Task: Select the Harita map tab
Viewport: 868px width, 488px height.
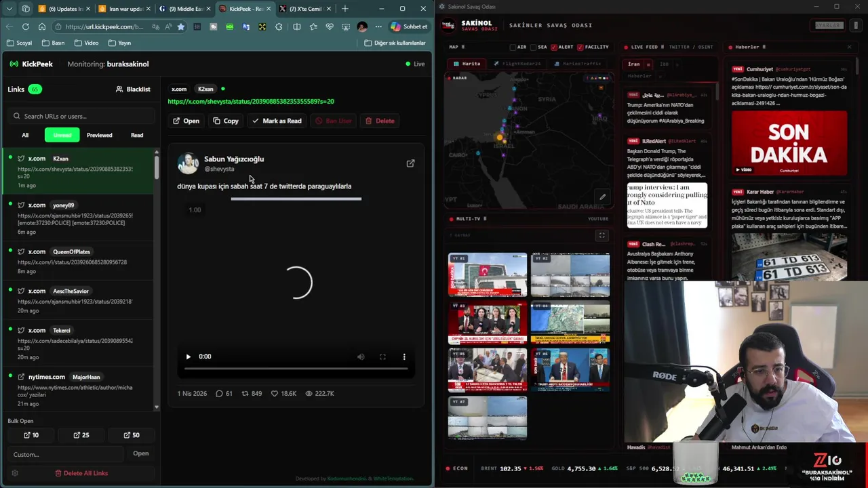Action: tap(467, 64)
